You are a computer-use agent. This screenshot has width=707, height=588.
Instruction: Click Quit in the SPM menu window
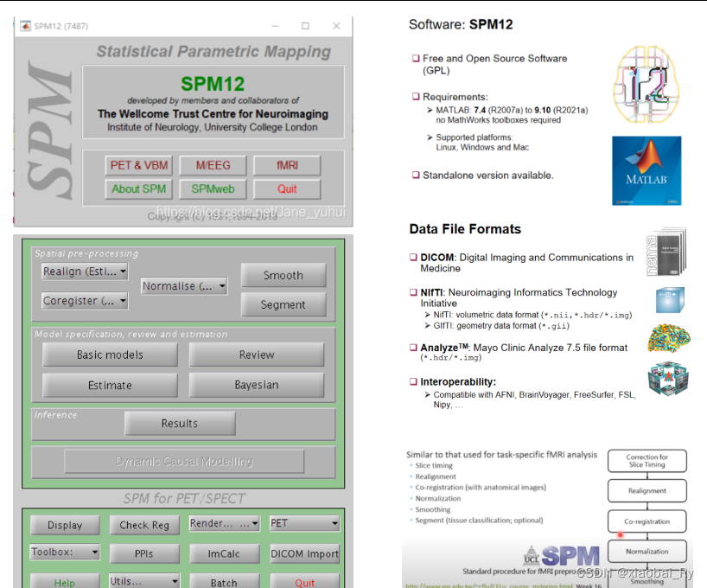click(304, 582)
